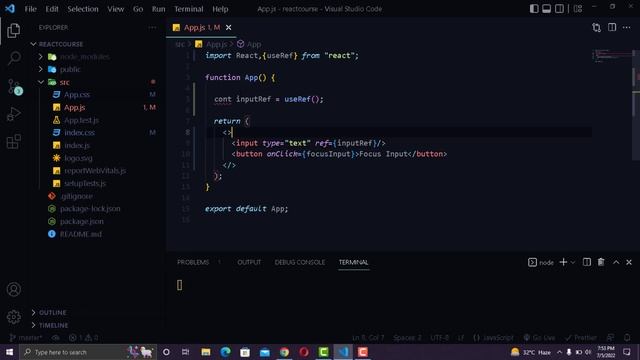The image size is (640, 360).
Task: Open the Explorer view in activity bar
Action: pyautogui.click(x=13, y=30)
